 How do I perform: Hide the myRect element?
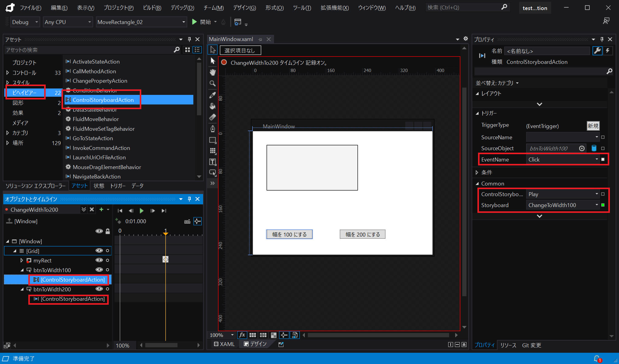click(99, 260)
